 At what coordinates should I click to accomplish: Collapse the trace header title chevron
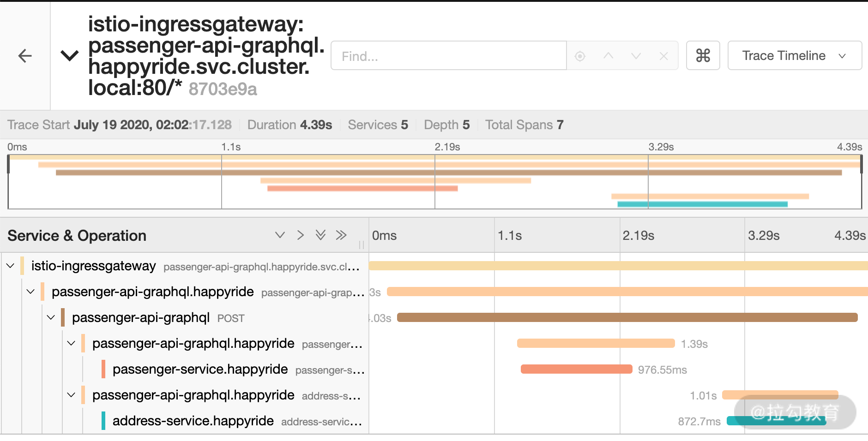69,56
